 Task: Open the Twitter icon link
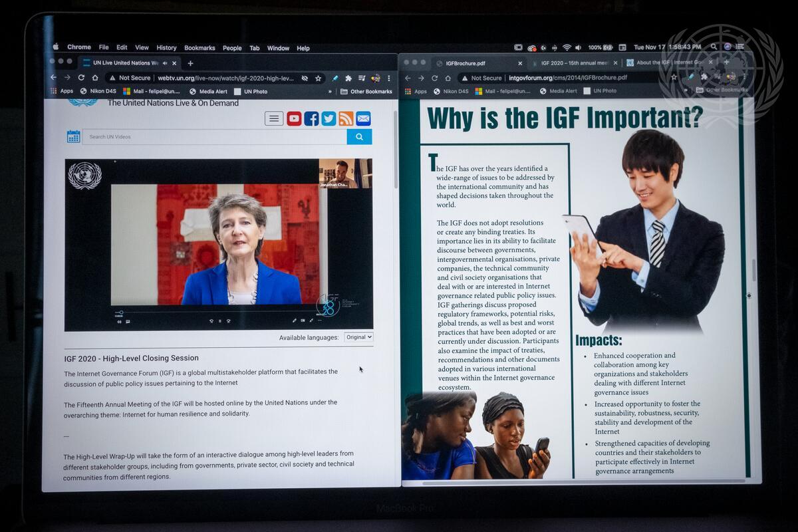pos(329,119)
